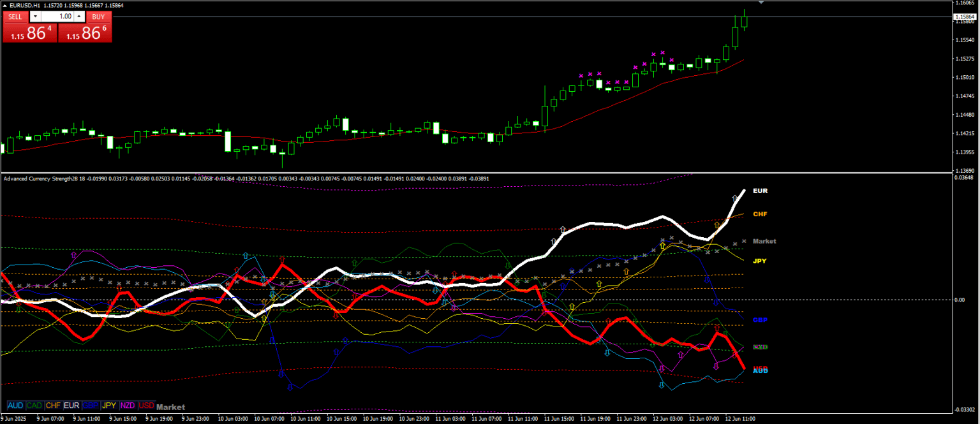Increase lot size using the up arrow
The height and width of the screenshot is (424, 980).
point(79,17)
